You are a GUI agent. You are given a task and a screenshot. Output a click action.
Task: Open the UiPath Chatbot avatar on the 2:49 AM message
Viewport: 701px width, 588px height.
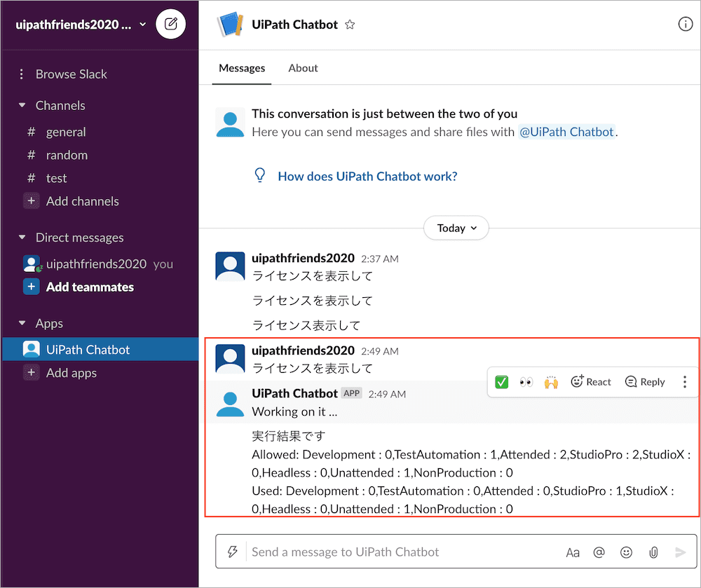coord(230,404)
